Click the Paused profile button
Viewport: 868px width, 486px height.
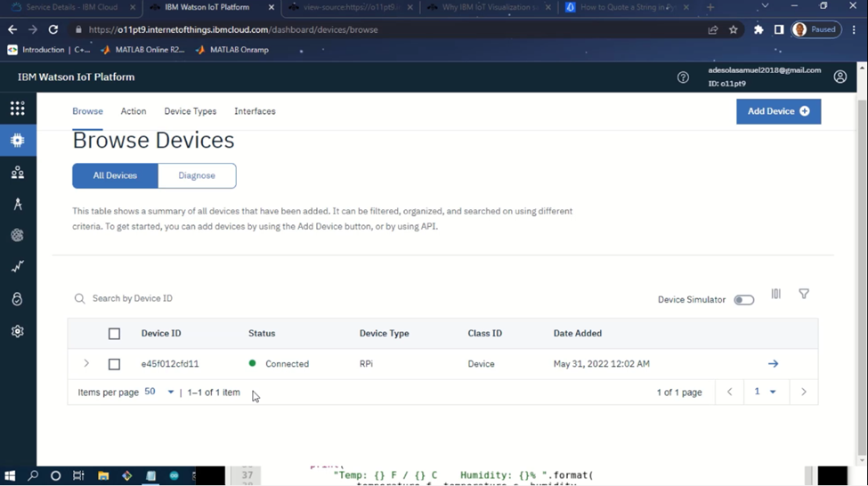pos(816,30)
